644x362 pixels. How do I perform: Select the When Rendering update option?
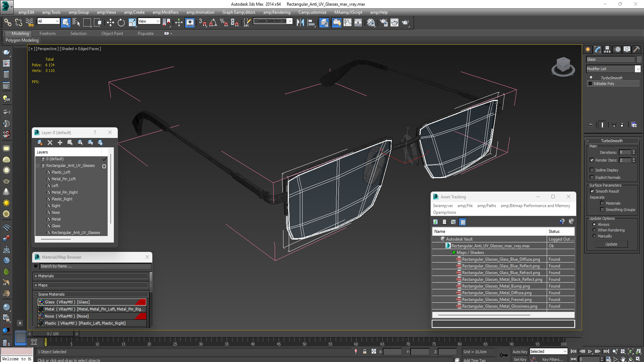(594, 230)
